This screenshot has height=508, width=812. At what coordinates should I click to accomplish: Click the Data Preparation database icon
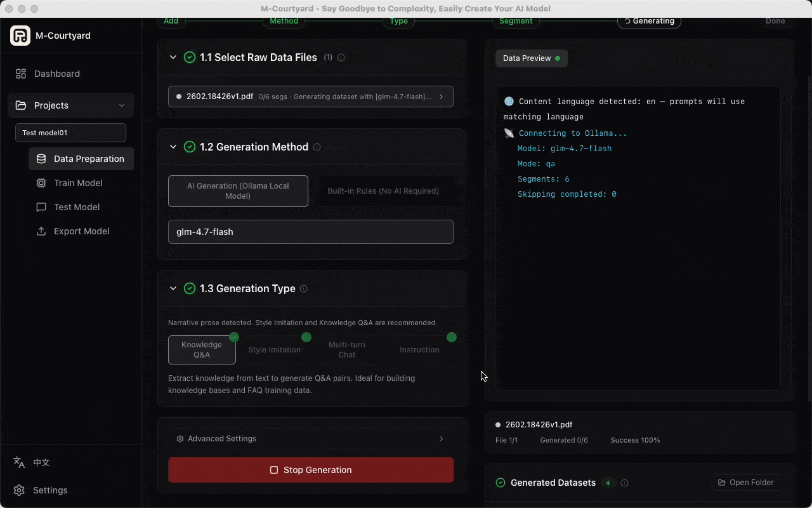click(41, 159)
